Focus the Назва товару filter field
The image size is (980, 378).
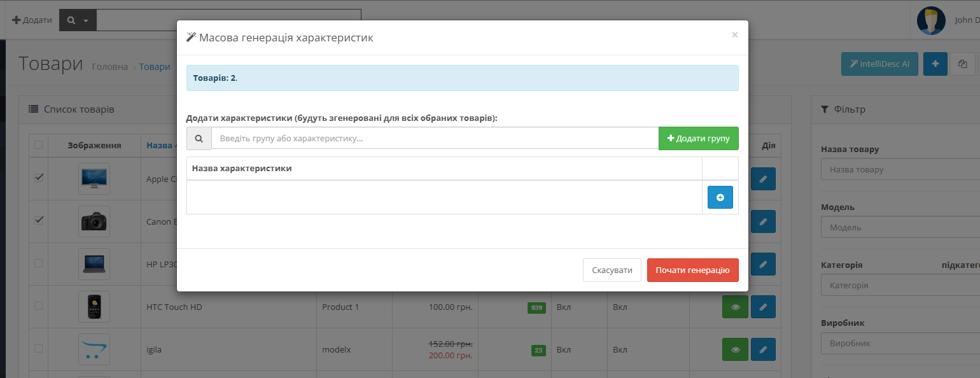pyautogui.click(x=900, y=170)
